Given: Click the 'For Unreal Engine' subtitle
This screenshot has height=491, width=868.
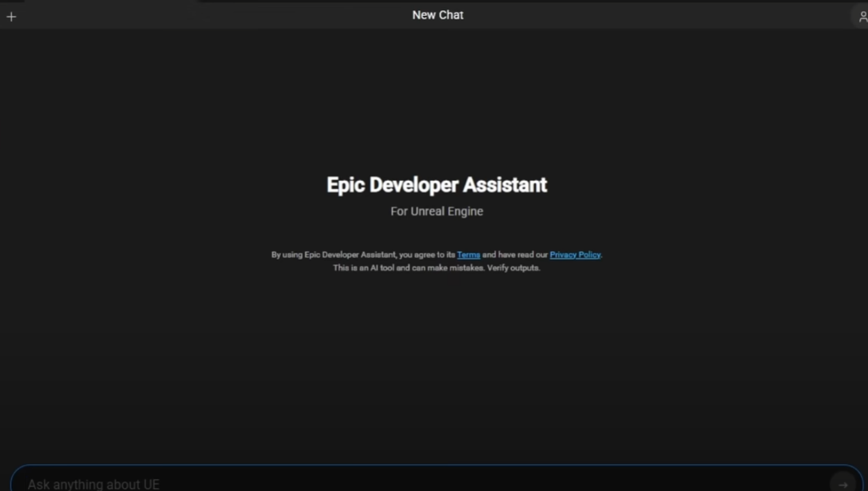Looking at the screenshot, I should point(436,211).
